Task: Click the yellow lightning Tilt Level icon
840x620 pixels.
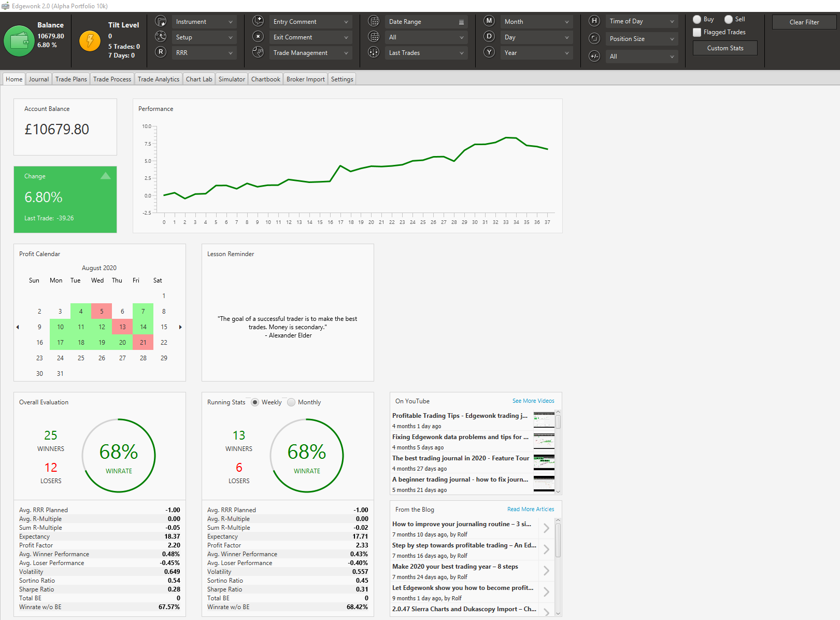Action: tap(90, 41)
